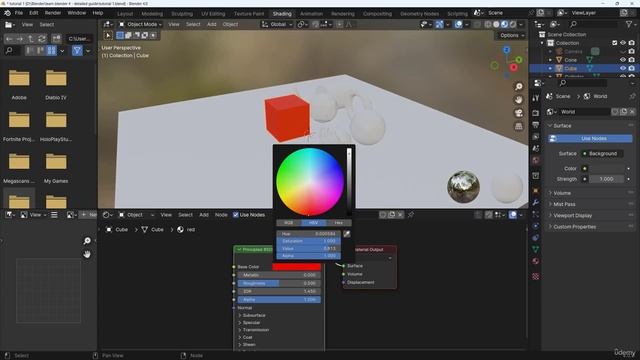Switch viewport to rendered shading
The height and width of the screenshot is (360, 640).
pos(513,24)
